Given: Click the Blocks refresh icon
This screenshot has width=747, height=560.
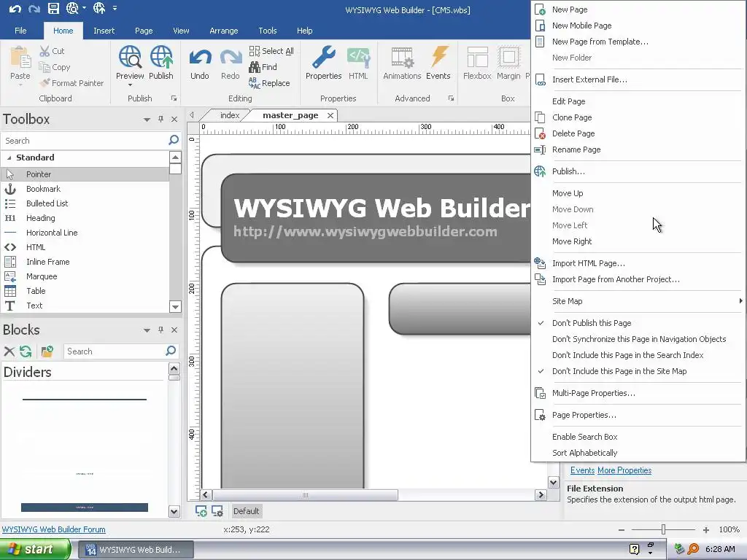Looking at the screenshot, I should pyautogui.click(x=26, y=351).
